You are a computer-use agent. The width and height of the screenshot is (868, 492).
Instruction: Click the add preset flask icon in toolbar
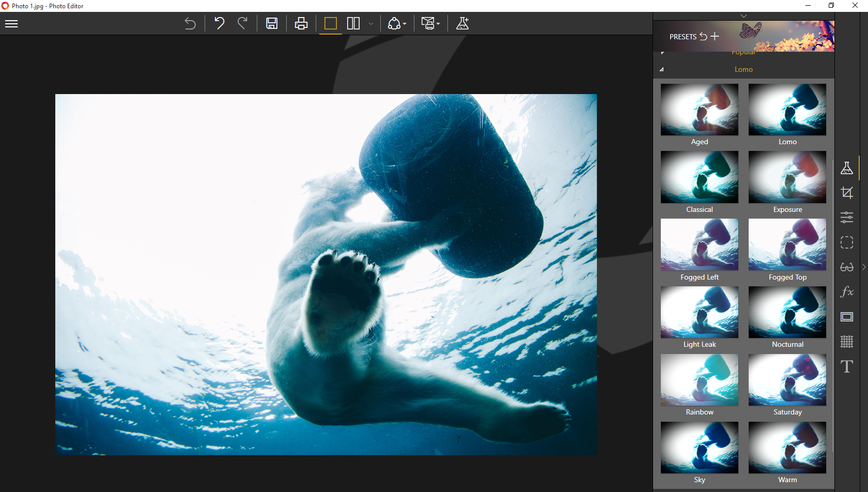[462, 24]
